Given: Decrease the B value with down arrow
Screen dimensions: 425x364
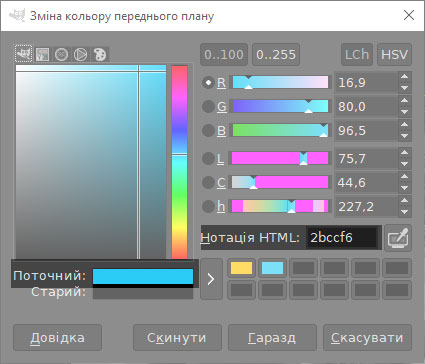Looking at the screenshot, I should [405, 136].
